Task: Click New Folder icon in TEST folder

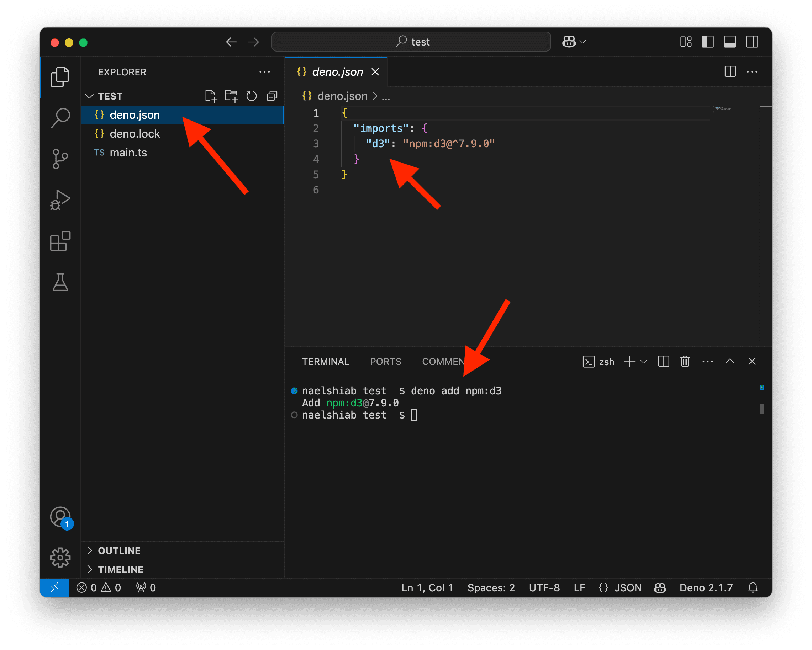Action: 231,96
